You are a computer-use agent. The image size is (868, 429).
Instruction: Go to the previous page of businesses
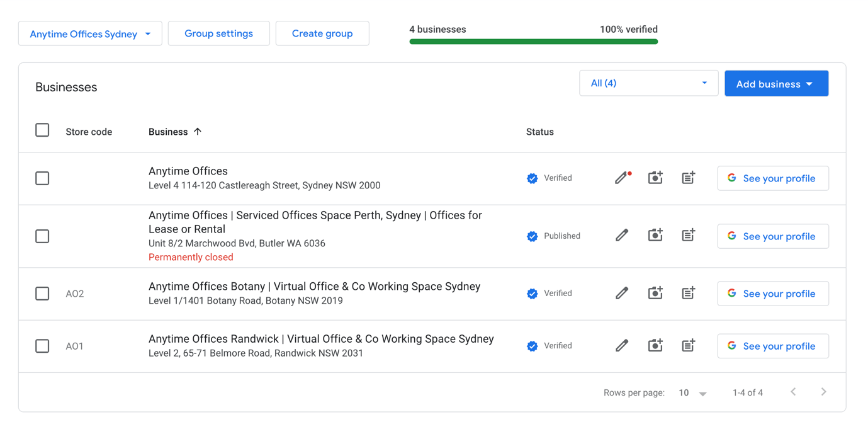794,392
